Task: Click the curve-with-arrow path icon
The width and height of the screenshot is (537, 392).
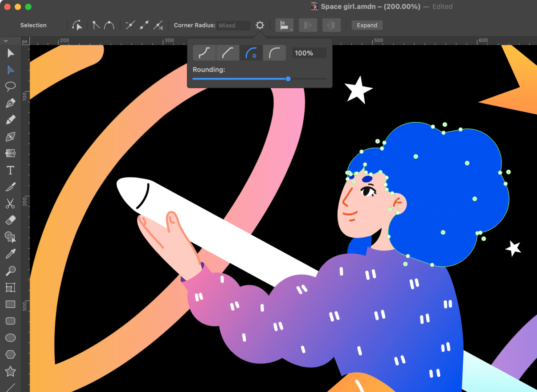Action: (77, 25)
